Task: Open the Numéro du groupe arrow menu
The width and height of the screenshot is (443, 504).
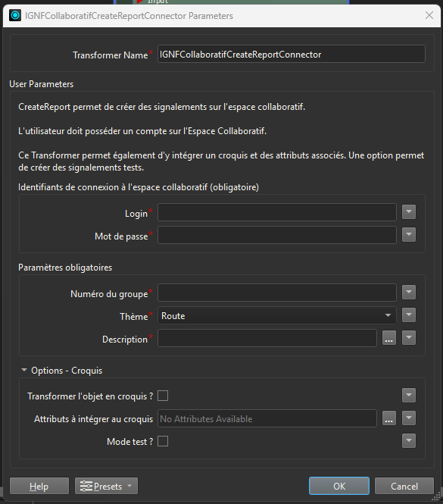Action: click(409, 293)
